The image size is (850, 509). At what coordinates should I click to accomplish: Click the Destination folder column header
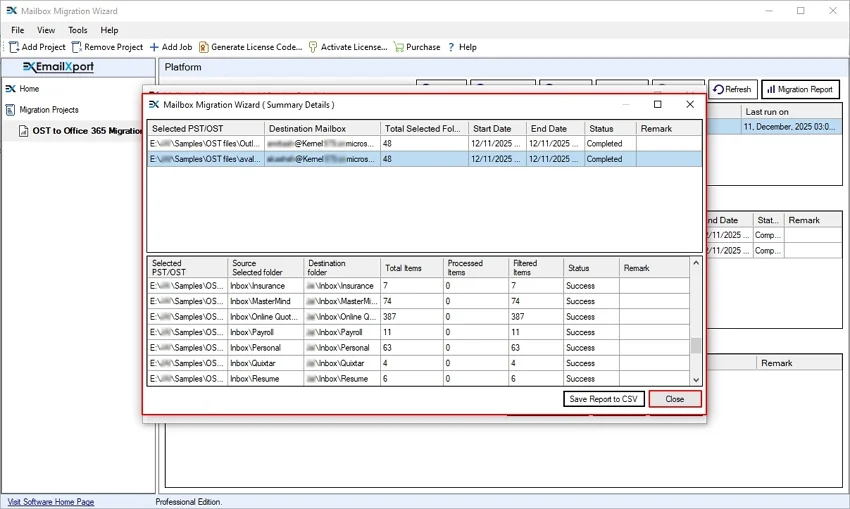tap(342, 268)
